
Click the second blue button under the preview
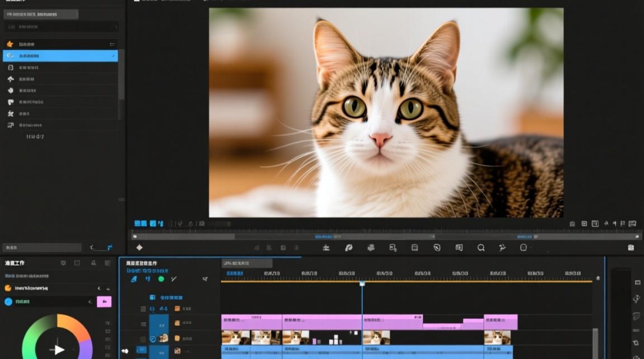pos(153,224)
